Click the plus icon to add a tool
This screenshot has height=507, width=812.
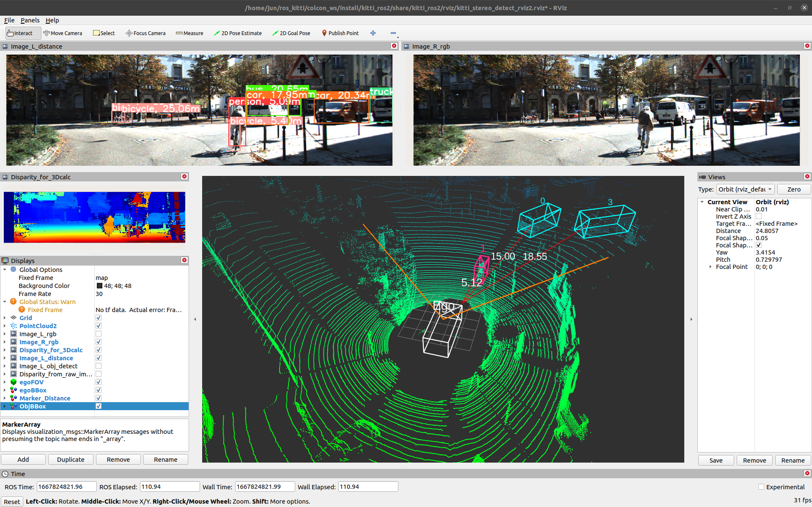(x=373, y=33)
